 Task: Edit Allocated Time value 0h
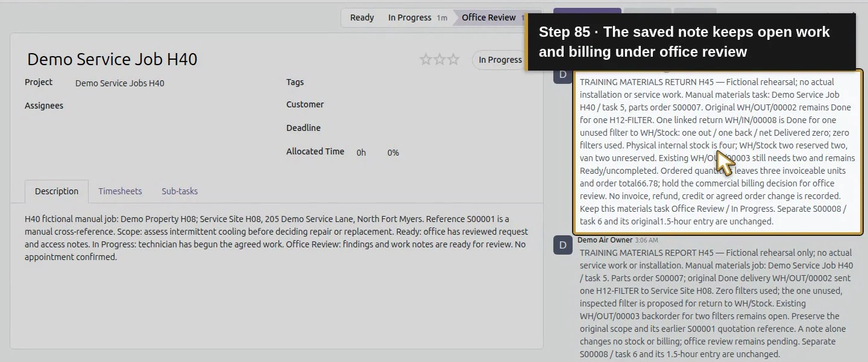coord(361,153)
